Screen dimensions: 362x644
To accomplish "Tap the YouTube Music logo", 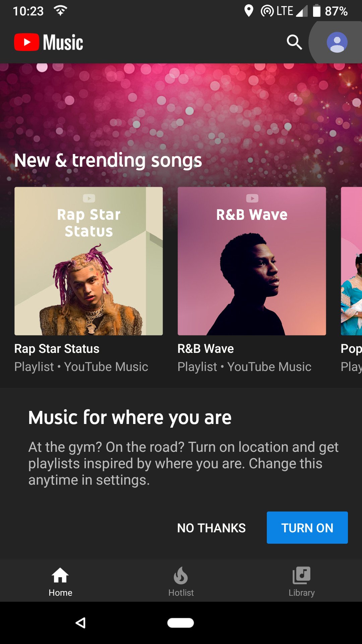I will (x=49, y=42).
